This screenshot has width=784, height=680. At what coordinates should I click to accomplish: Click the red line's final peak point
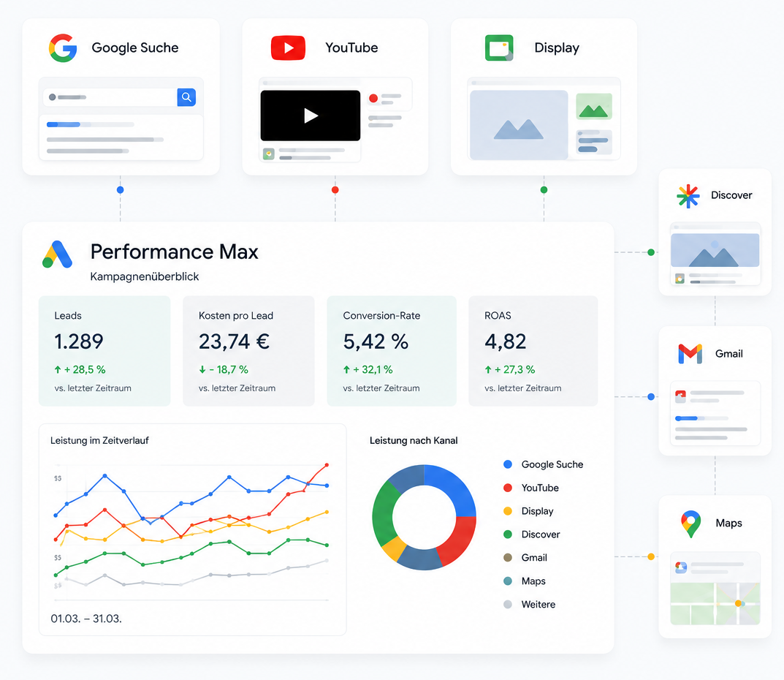coord(327,465)
